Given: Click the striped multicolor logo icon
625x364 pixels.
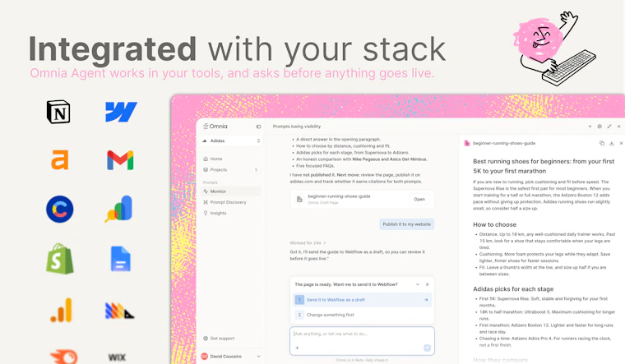Looking at the screenshot, I should click(x=119, y=311).
